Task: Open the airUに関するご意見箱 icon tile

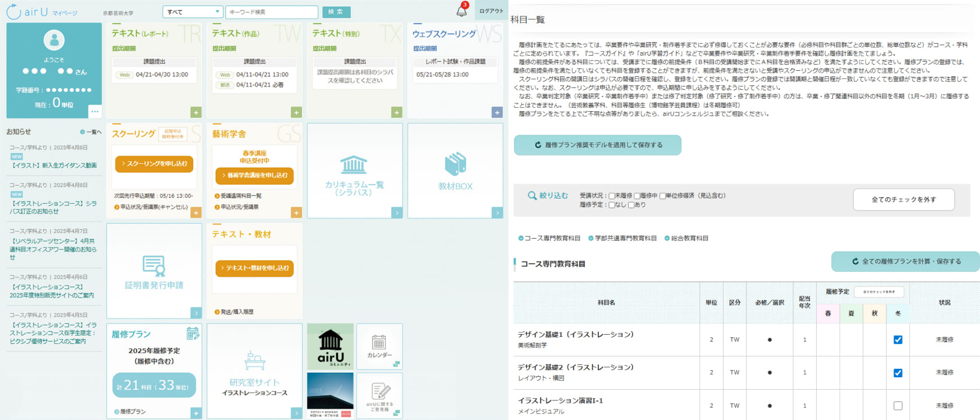Action: point(379,395)
